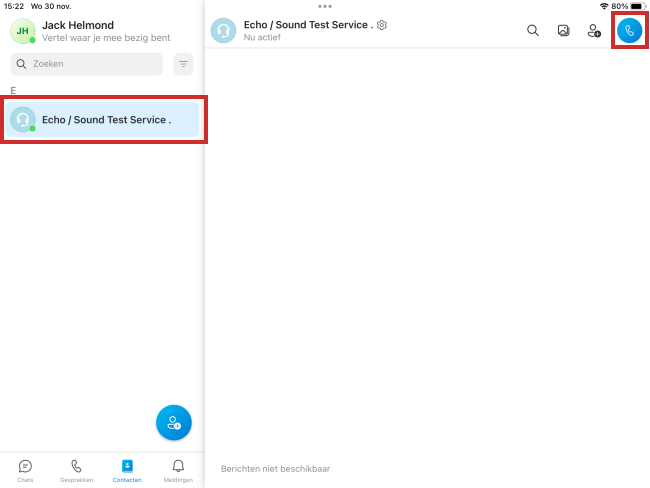Tap Echo / Sound Test Service header title
This screenshot has width=650, height=488.
click(308, 25)
